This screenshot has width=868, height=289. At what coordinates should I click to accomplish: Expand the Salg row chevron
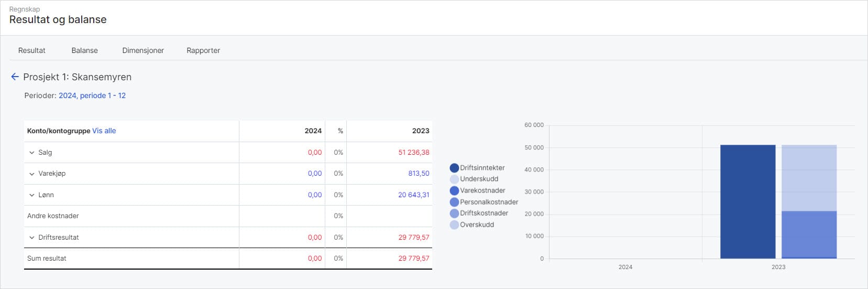[x=32, y=153]
